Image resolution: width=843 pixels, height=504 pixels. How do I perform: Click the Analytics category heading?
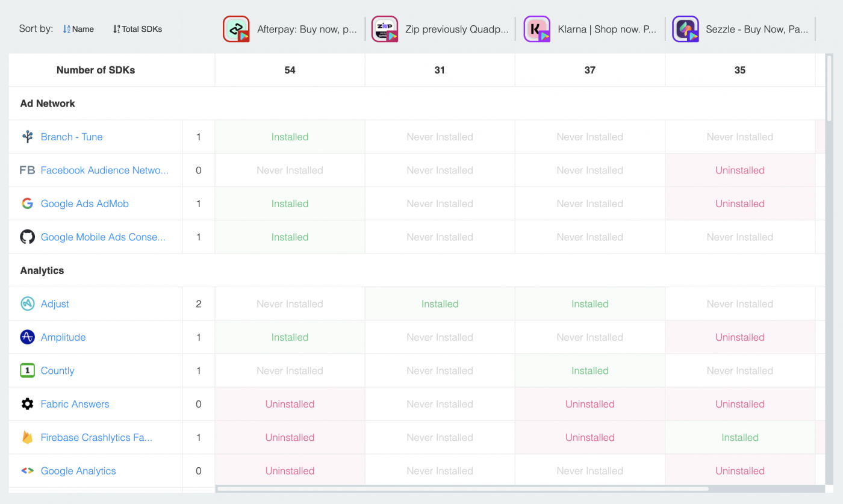click(42, 270)
